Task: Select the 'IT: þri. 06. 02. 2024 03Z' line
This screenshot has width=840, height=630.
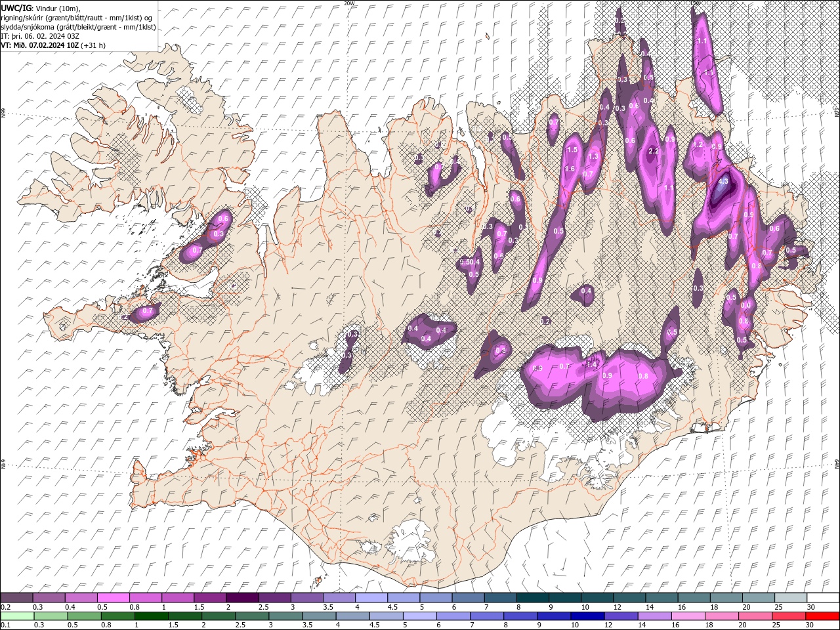Action: (x=39, y=36)
